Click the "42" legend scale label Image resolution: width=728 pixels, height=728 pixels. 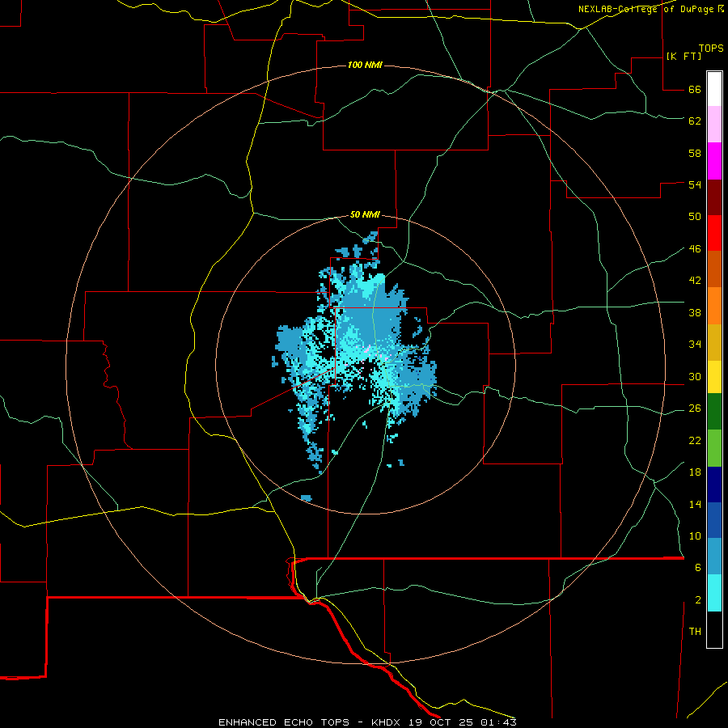(x=695, y=281)
